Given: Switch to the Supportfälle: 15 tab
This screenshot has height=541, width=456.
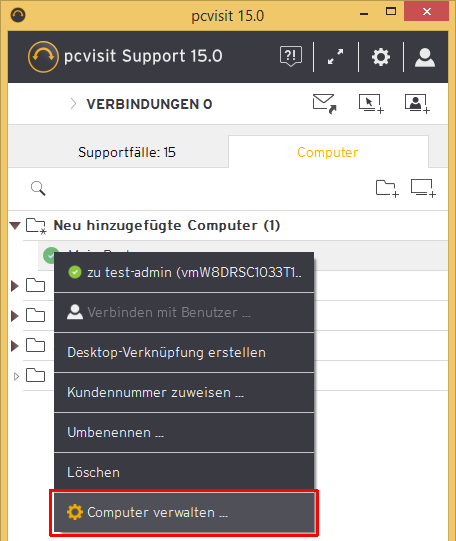Looking at the screenshot, I should tap(127, 152).
